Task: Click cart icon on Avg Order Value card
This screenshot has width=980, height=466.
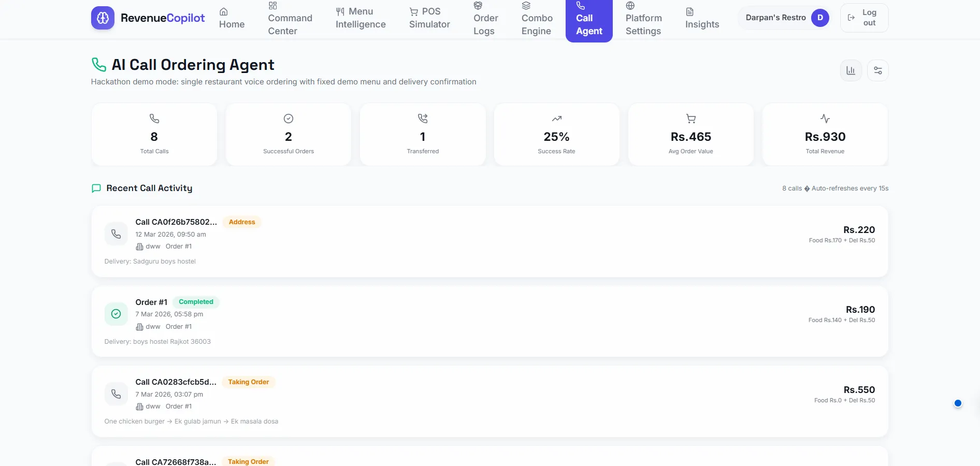Action: tap(691, 119)
